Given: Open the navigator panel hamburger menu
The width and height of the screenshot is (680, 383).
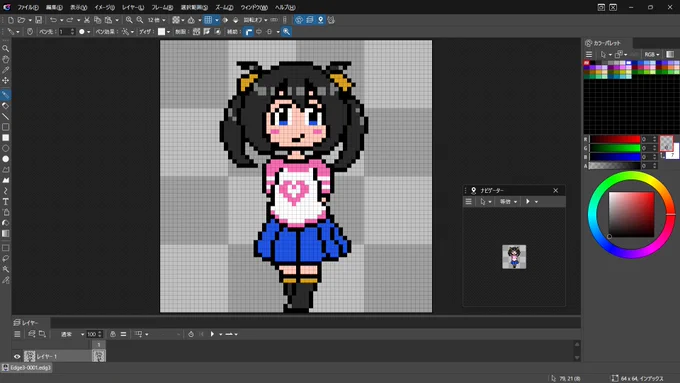Looking at the screenshot, I should click(x=468, y=202).
